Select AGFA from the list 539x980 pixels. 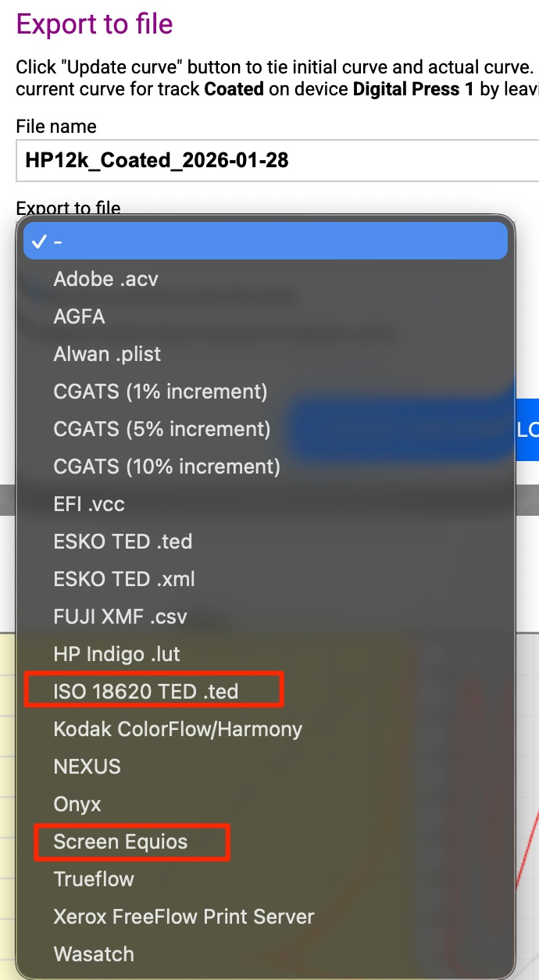[x=79, y=317]
